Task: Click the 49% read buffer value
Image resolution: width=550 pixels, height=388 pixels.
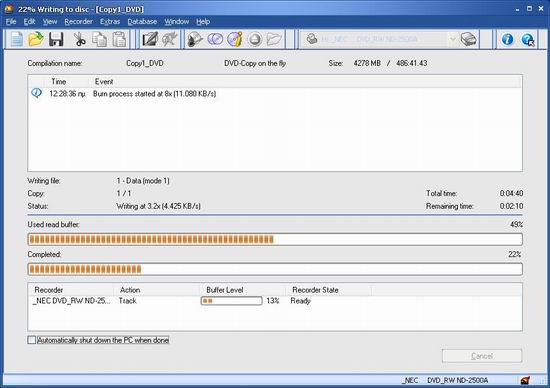Action: (x=516, y=225)
